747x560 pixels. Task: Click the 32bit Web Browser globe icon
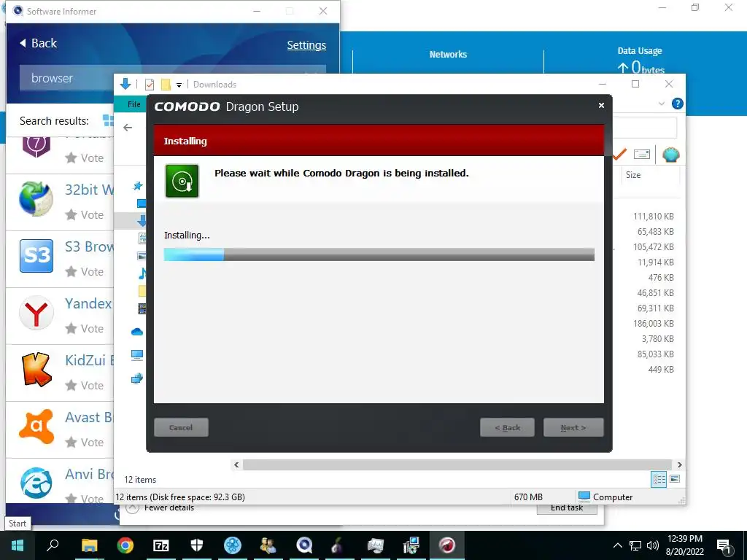point(36,198)
